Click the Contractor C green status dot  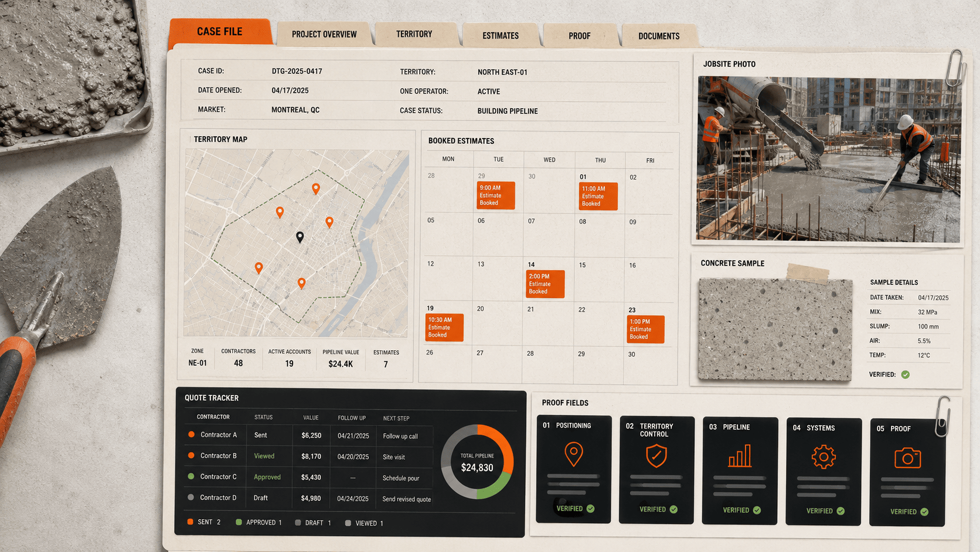[x=191, y=476]
